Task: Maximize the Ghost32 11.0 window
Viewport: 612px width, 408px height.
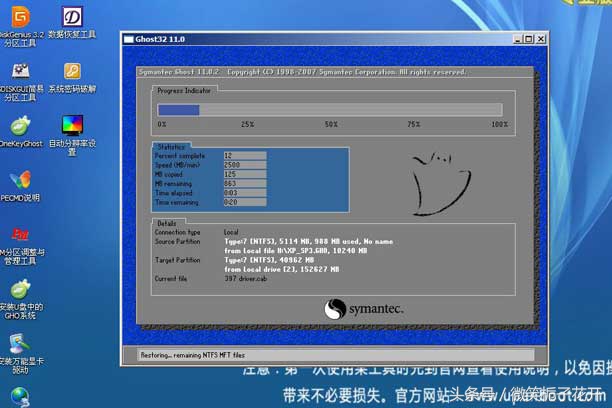Action: pyautogui.click(x=529, y=39)
